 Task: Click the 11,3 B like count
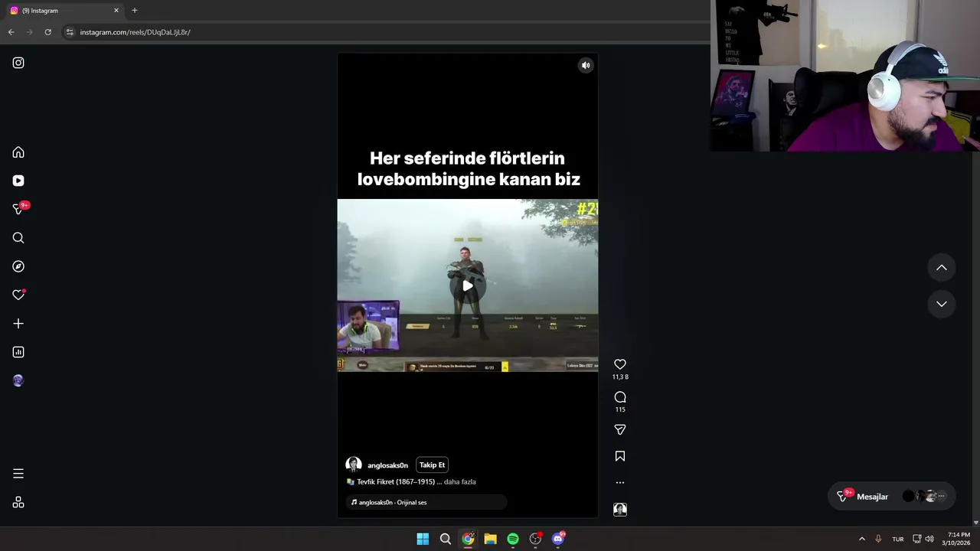click(x=620, y=377)
